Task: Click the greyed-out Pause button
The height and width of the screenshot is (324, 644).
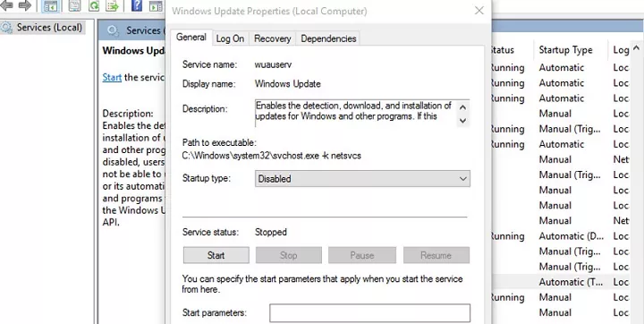Action: point(362,255)
